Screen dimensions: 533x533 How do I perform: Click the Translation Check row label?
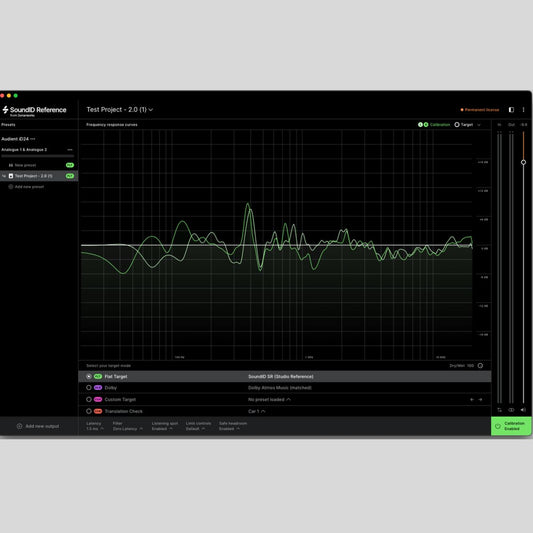pyautogui.click(x=123, y=411)
